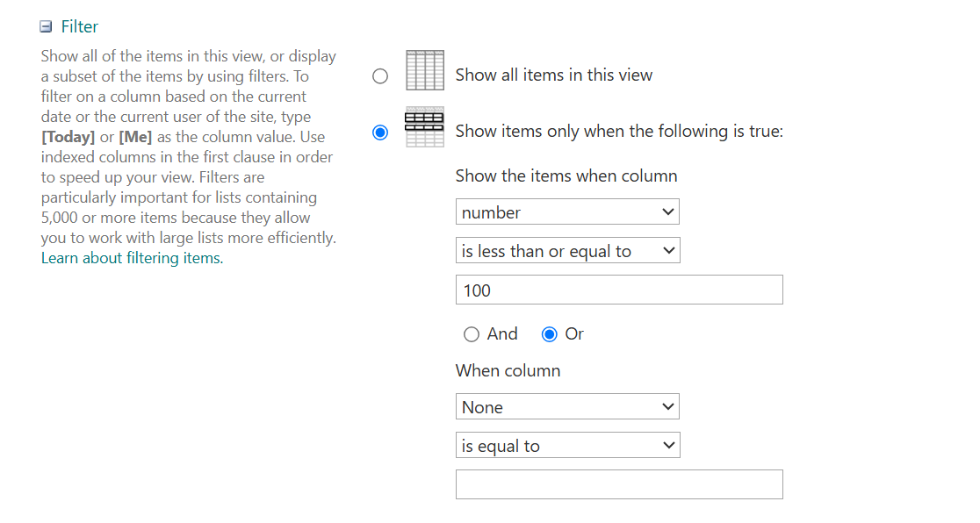
Task: Choose the And condition radio button
Action: (472, 334)
